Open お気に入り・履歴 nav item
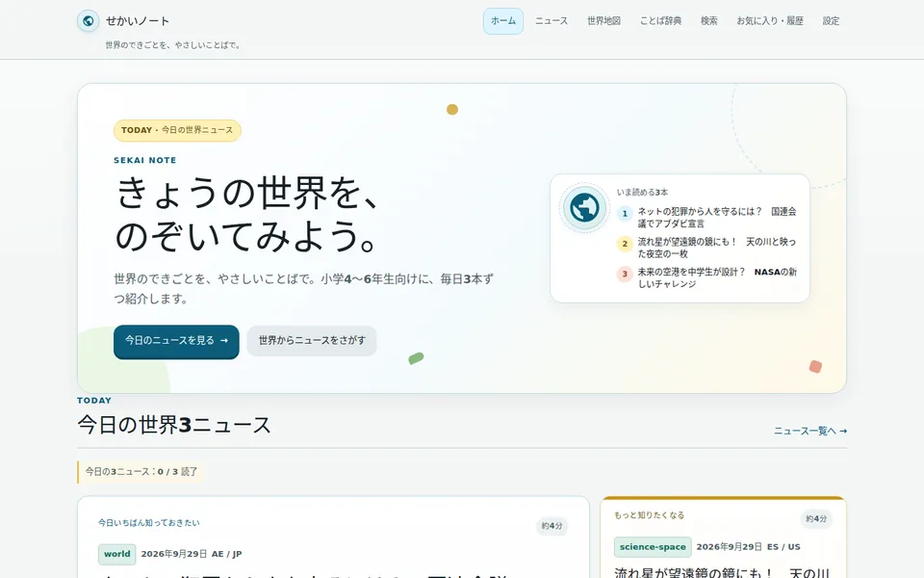This screenshot has width=924, height=578. [x=770, y=21]
